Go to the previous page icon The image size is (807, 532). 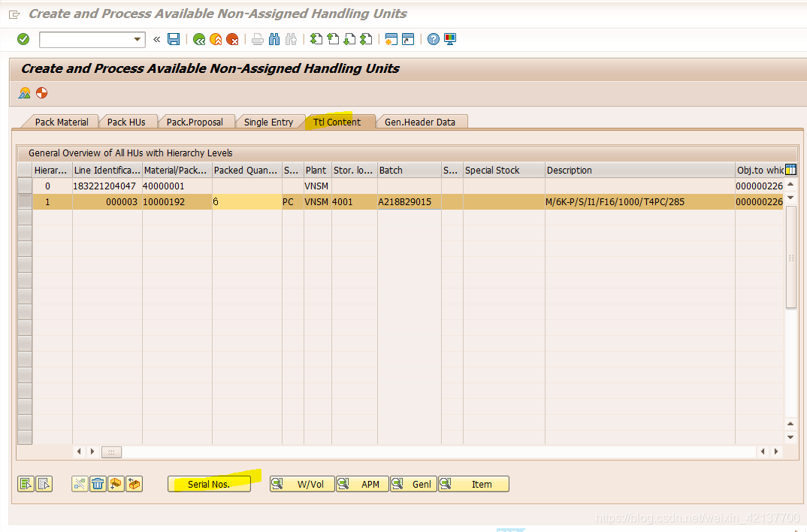coord(333,39)
